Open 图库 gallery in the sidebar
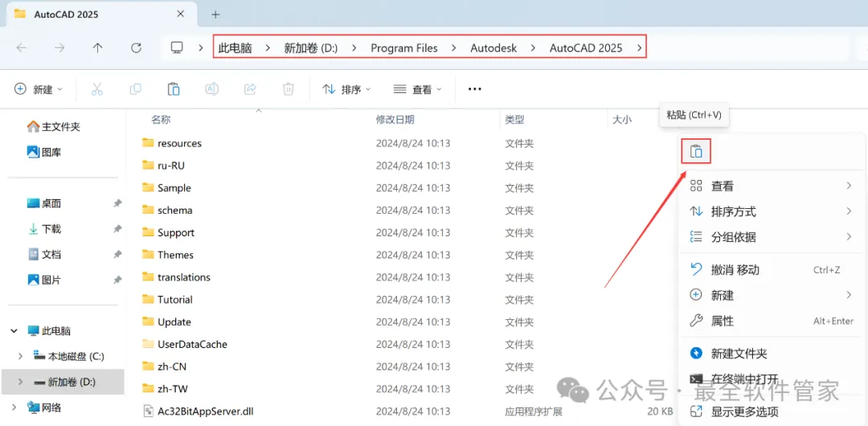Image resolution: width=868 pixels, height=426 pixels. click(x=44, y=152)
